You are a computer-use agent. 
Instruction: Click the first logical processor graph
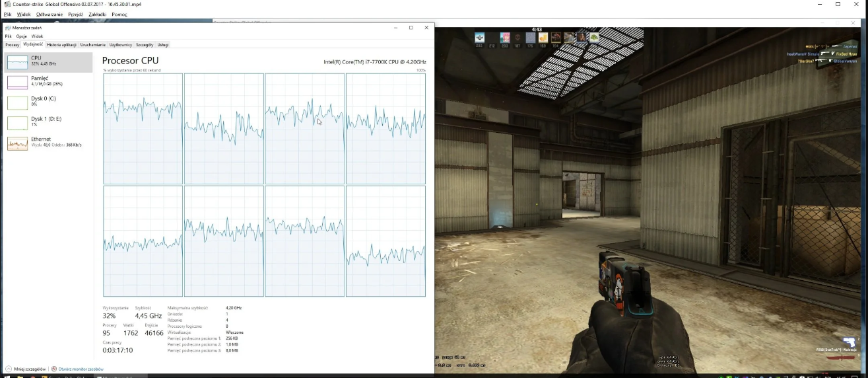(x=143, y=129)
